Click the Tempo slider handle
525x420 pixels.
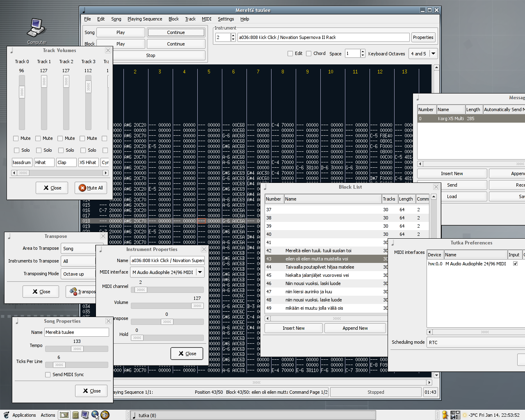[77, 349]
